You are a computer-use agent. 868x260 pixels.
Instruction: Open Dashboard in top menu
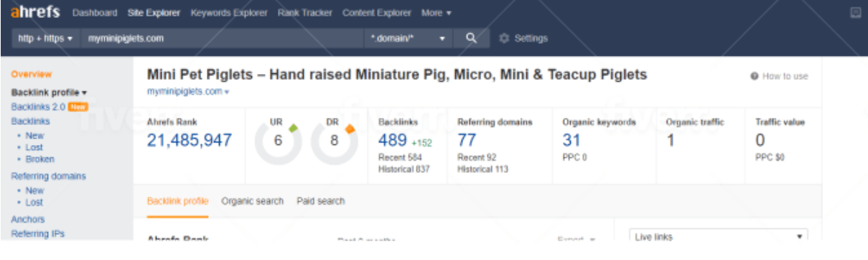[95, 13]
